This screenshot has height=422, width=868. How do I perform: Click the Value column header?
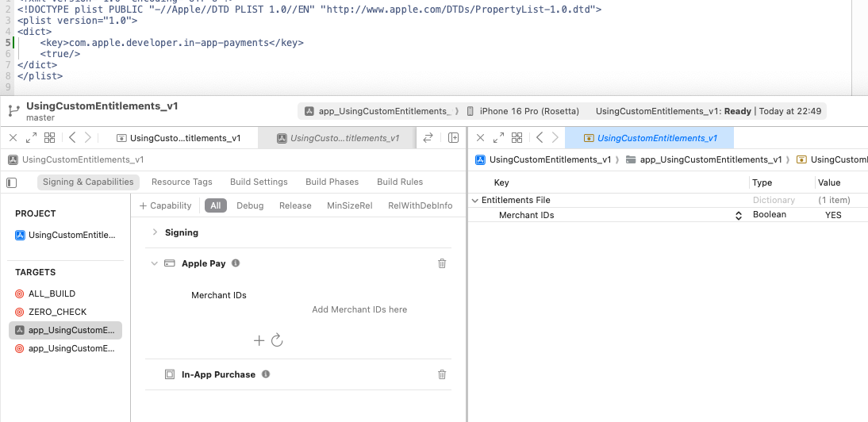pos(829,182)
